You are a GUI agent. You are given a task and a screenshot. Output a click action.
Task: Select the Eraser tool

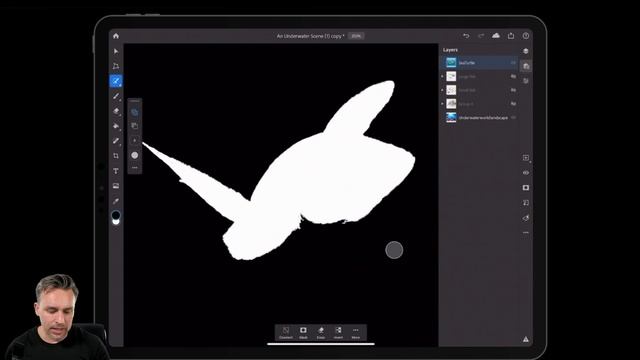(x=116, y=111)
